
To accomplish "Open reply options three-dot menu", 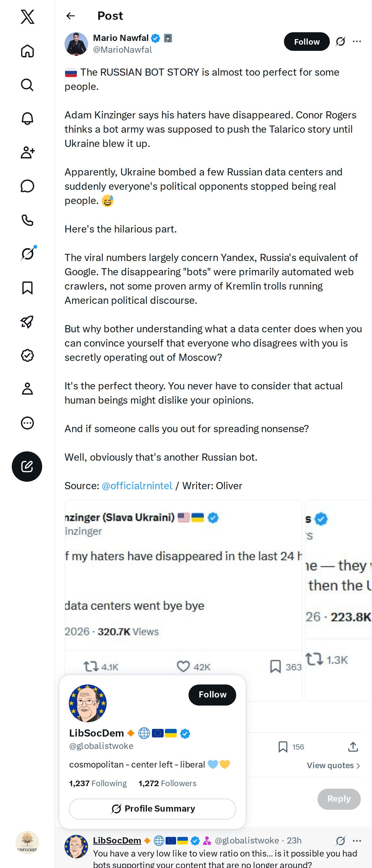I will click(x=357, y=841).
